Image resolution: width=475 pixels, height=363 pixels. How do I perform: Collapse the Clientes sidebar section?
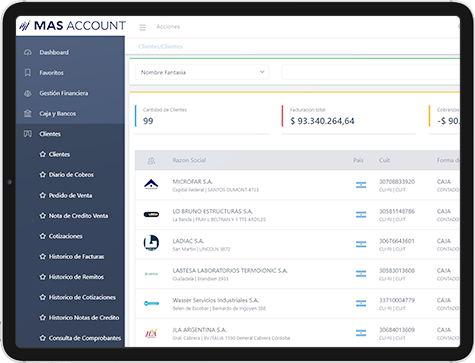click(50, 134)
